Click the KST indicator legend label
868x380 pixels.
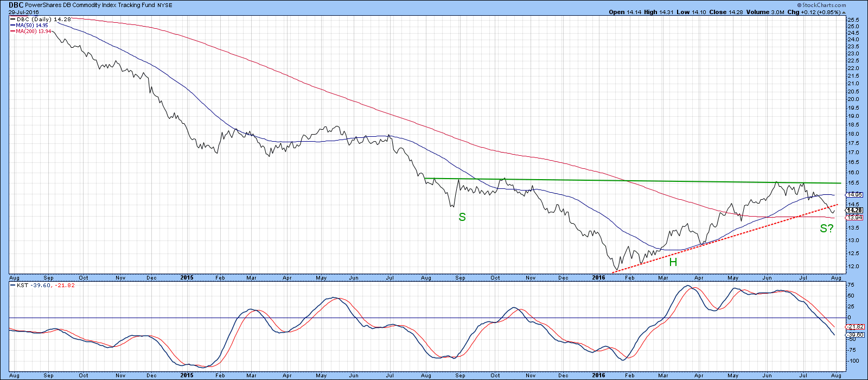[x=41, y=285]
